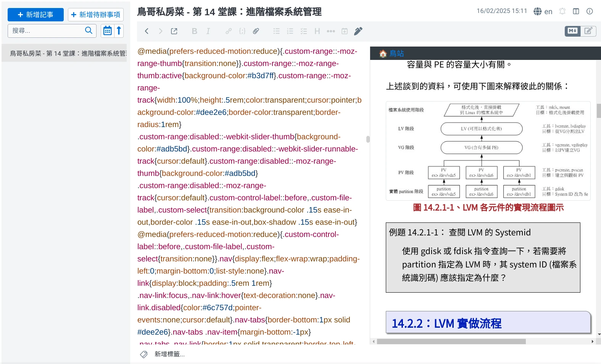This screenshot has width=601, height=364.
Task: Click the heading H toolbar icon
Action: pyautogui.click(x=317, y=31)
